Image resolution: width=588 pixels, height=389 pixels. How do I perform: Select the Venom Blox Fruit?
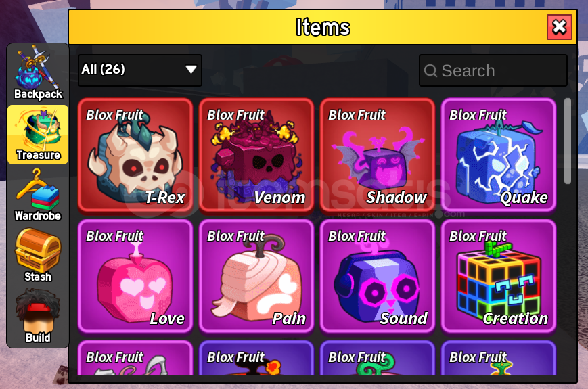point(256,156)
